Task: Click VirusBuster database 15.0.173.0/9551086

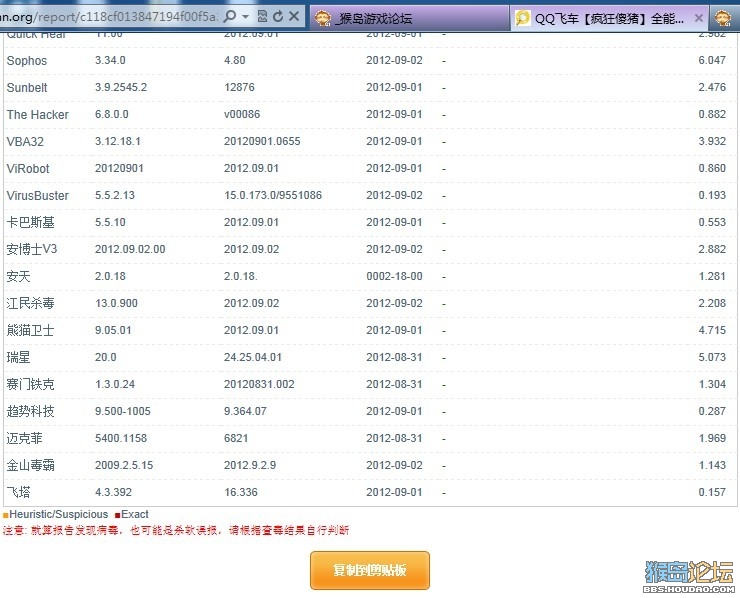Action: pos(273,195)
